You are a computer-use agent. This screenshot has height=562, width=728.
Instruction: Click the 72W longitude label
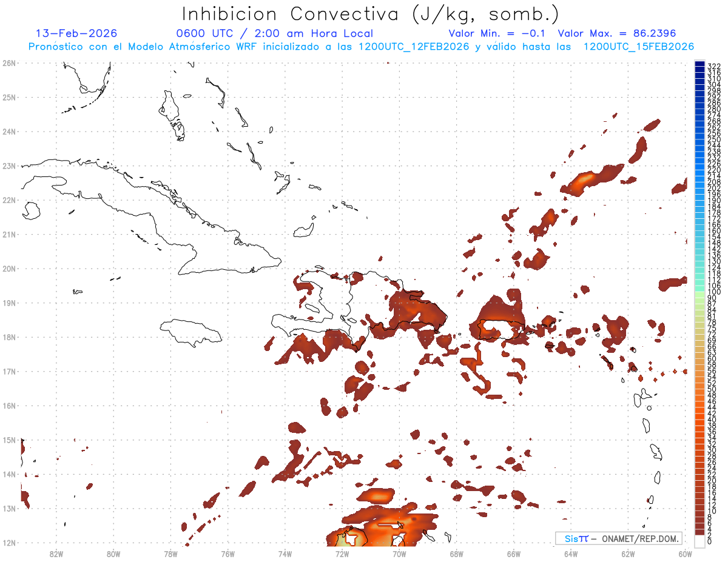click(x=342, y=554)
